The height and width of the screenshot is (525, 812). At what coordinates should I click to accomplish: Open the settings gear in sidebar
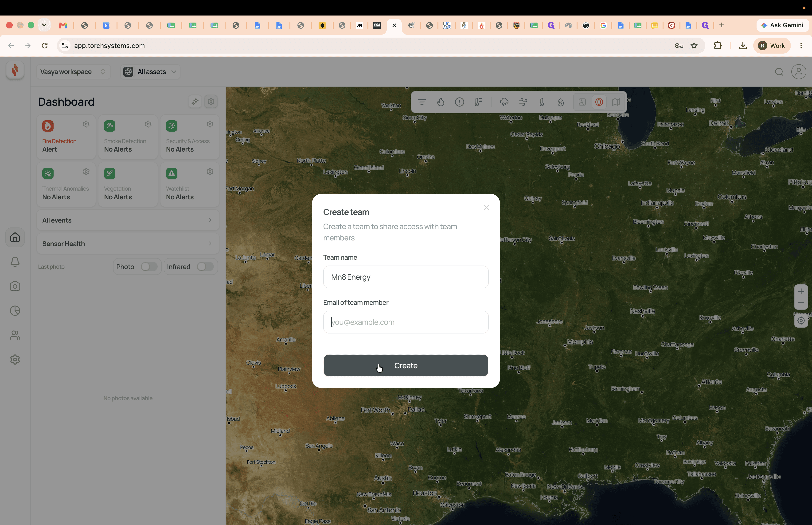tap(15, 360)
